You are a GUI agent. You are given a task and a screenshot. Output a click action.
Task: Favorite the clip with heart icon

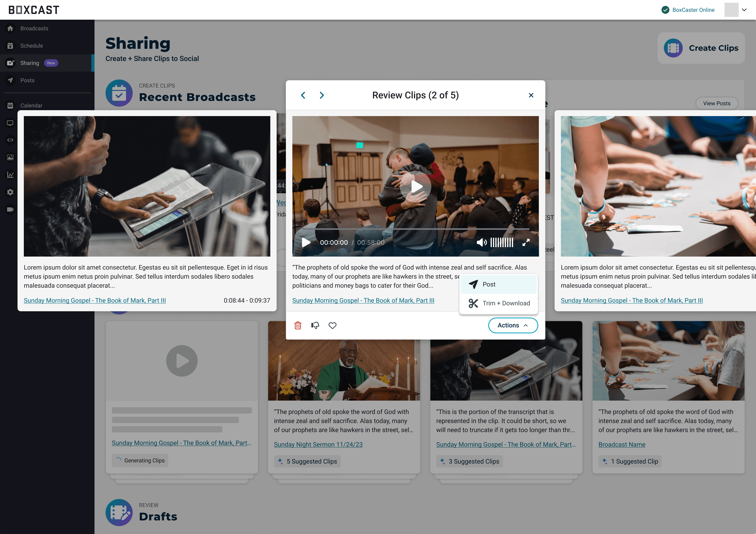pos(333,325)
